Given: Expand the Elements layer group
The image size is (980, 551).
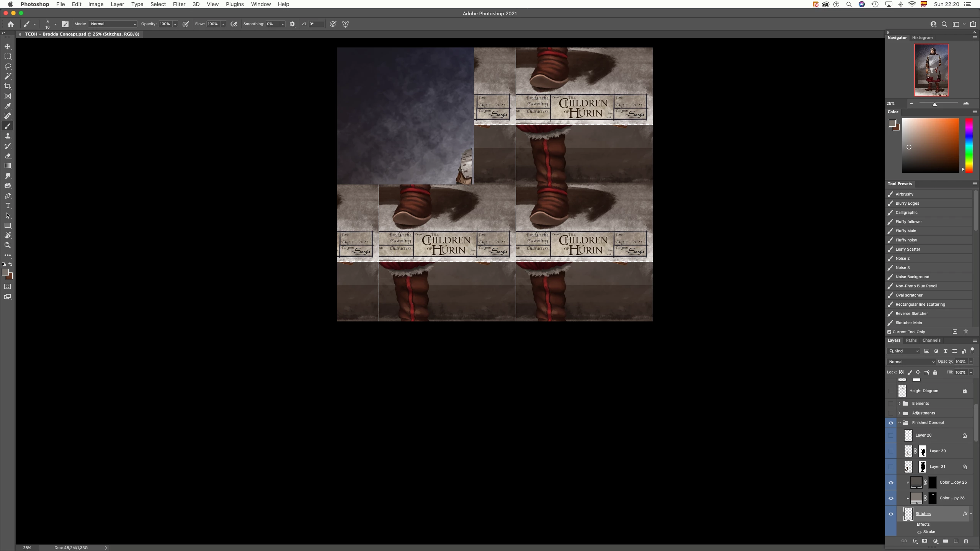Looking at the screenshot, I should click(899, 403).
